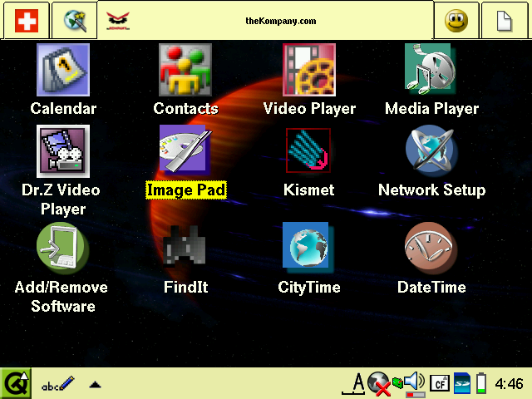Click the Contacts label text
Image resolution: width=532 pixels, height=399 pixels.
[185, 108]
